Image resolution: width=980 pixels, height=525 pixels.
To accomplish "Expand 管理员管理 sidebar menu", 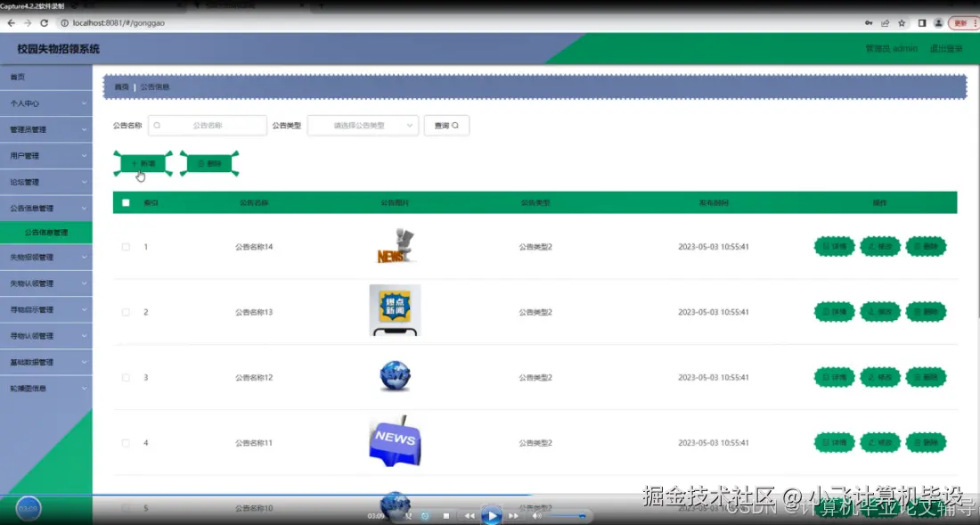I will (x=46, y=129).
